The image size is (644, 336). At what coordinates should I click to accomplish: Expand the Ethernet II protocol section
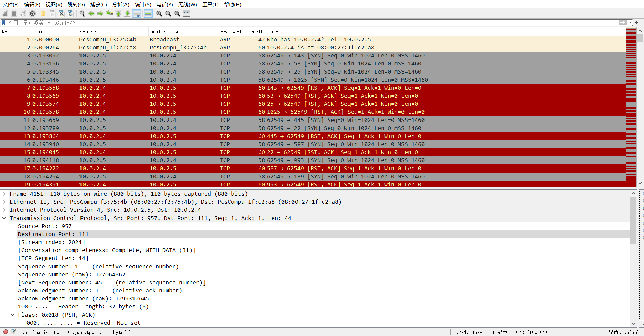click(x=4, y=202)
